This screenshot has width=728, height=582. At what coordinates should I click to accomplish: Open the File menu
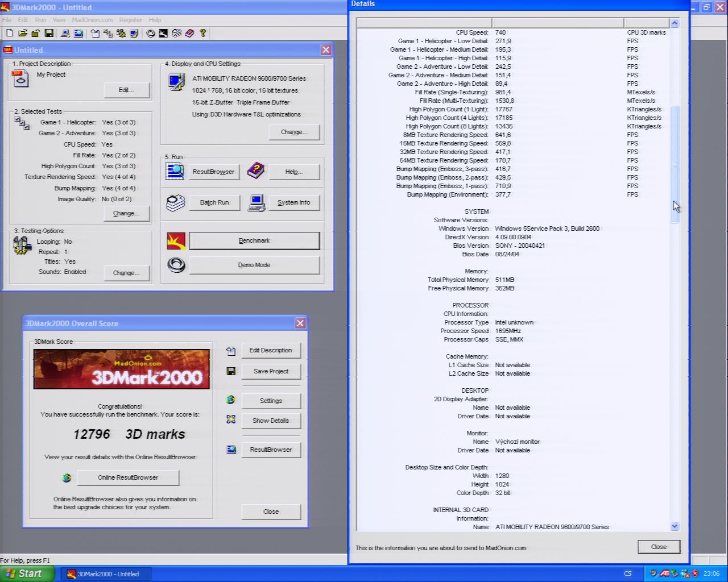click(x=7, y=20)
